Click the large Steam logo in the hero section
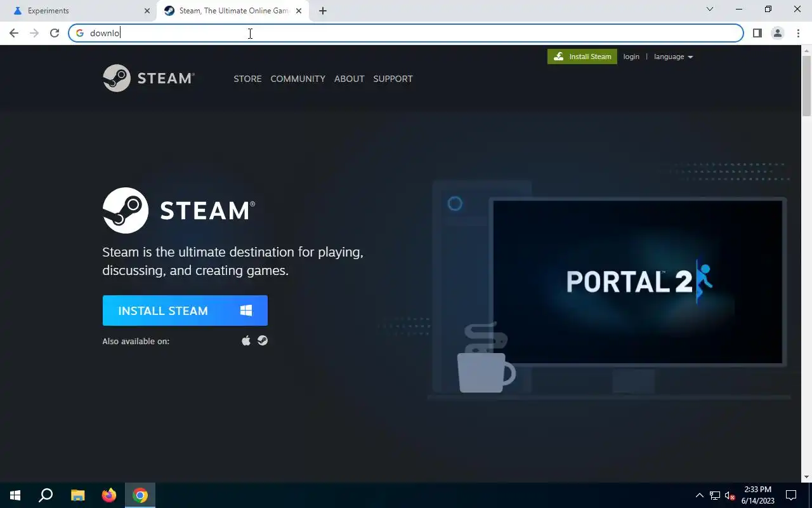This screenshot has width=812, height=508. click(179, 210)
